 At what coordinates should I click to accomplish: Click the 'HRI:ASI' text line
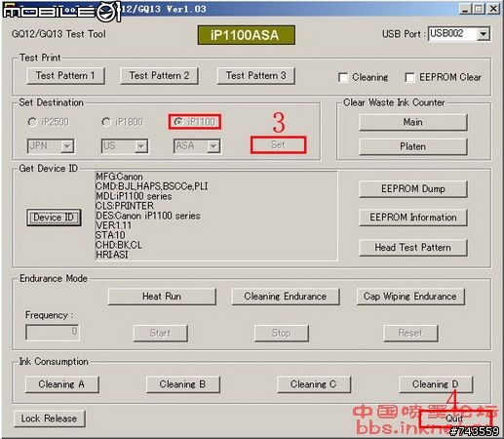[111, 255]
